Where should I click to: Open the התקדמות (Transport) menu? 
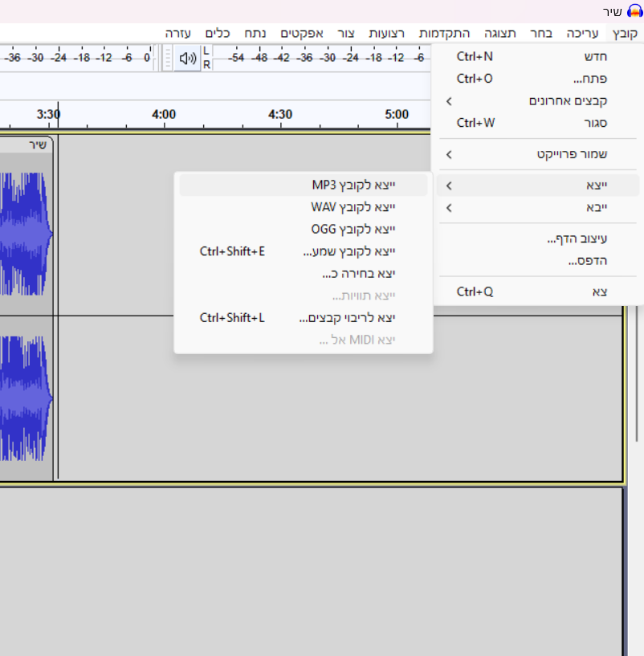click(x=444, y=34)
